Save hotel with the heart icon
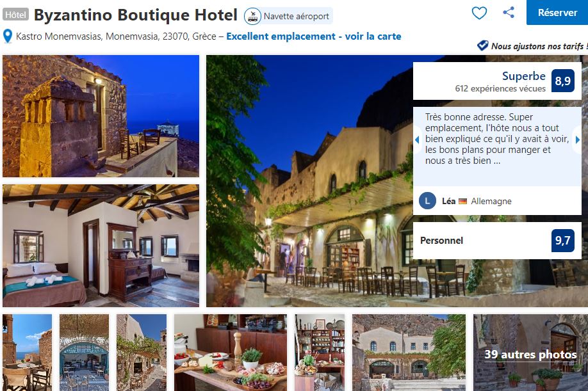Image resolution: width=588 pixels, height=391 pixels. tap(479, 13)
